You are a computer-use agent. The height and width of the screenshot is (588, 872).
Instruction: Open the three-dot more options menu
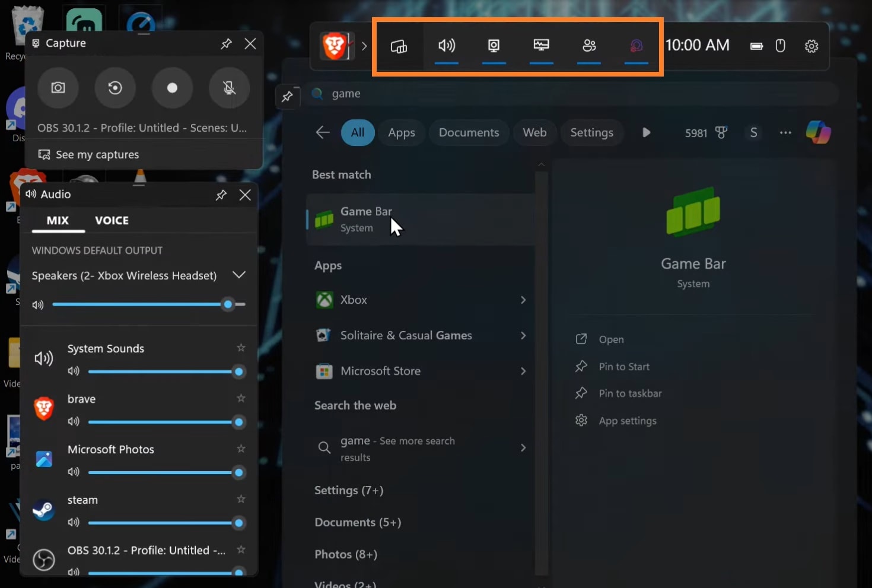point(785,132)
